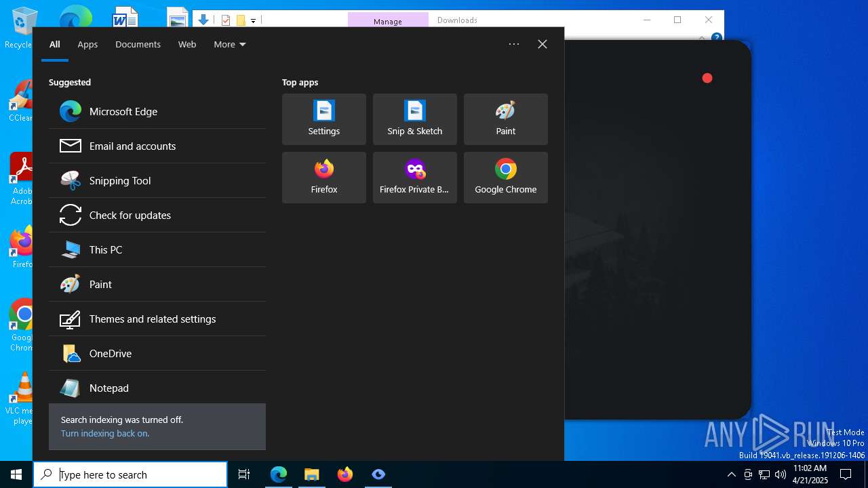
Task: Expand the More filter dropdown
Action: 230,44
